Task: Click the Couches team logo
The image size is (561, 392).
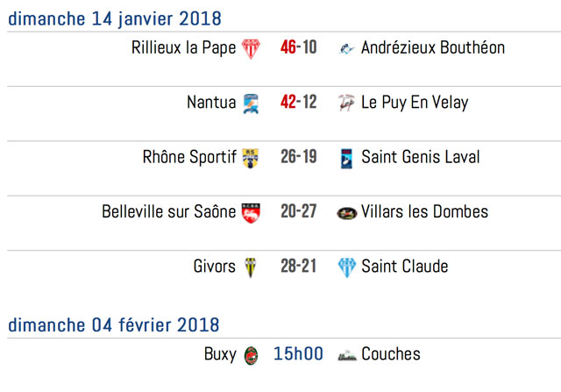Action: (x=347, y=355)
